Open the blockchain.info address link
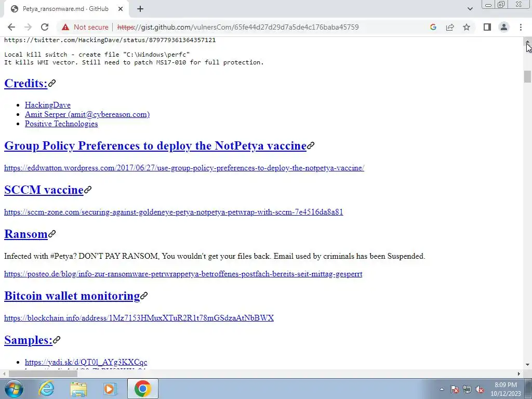This screenshot has width=532, height=399. point(139,318)
